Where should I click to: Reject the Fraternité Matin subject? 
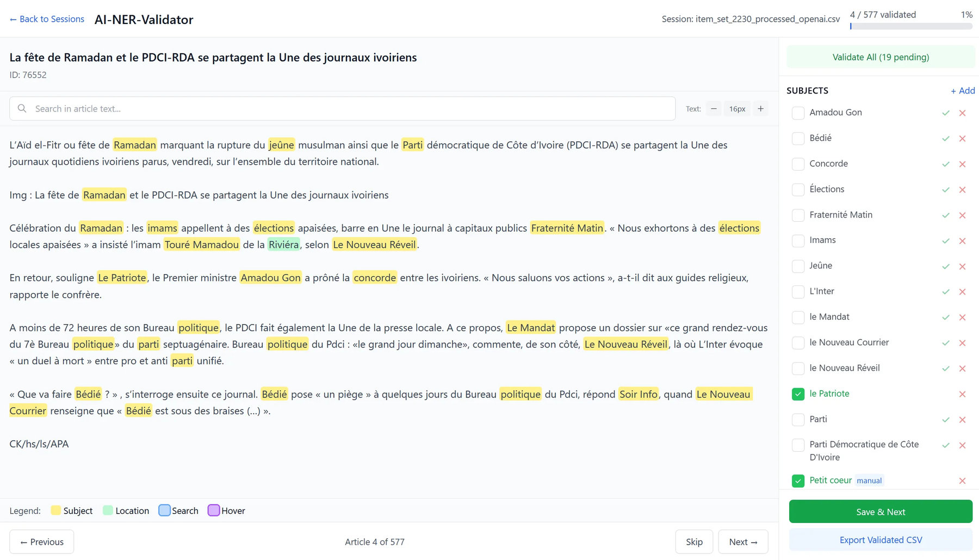[962, 215]
